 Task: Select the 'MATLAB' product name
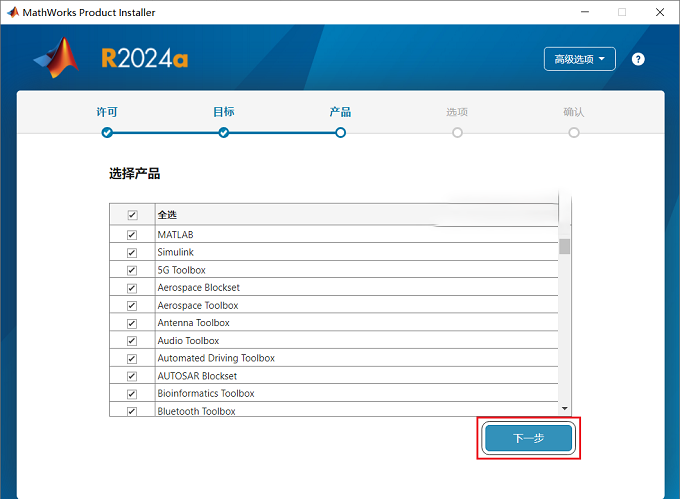pyautogui.click(x=175, y=235)
